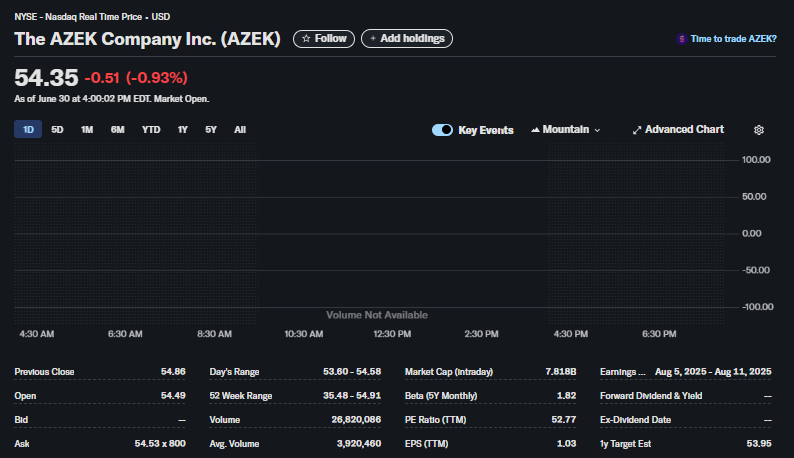Screen dimensions: 794x458
Task: Click the purple dollar trade icon
Action: (x=682, y=39)
